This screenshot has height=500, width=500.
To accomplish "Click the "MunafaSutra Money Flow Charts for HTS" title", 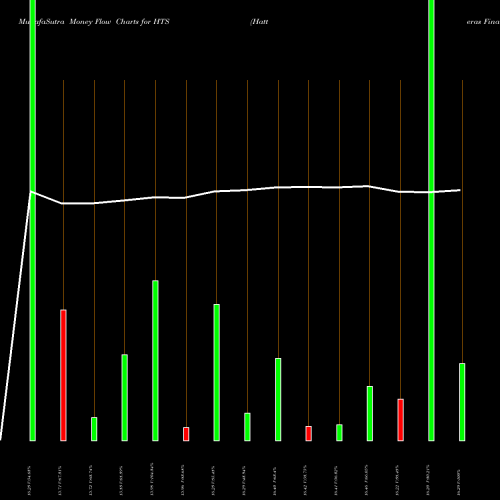I will click(x=94, y=22).
